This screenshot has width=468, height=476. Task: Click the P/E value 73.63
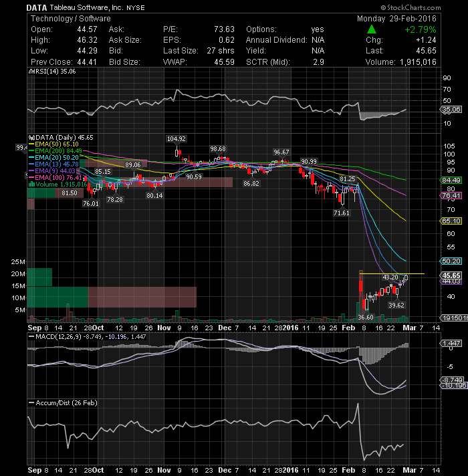[x=224, y=29]
